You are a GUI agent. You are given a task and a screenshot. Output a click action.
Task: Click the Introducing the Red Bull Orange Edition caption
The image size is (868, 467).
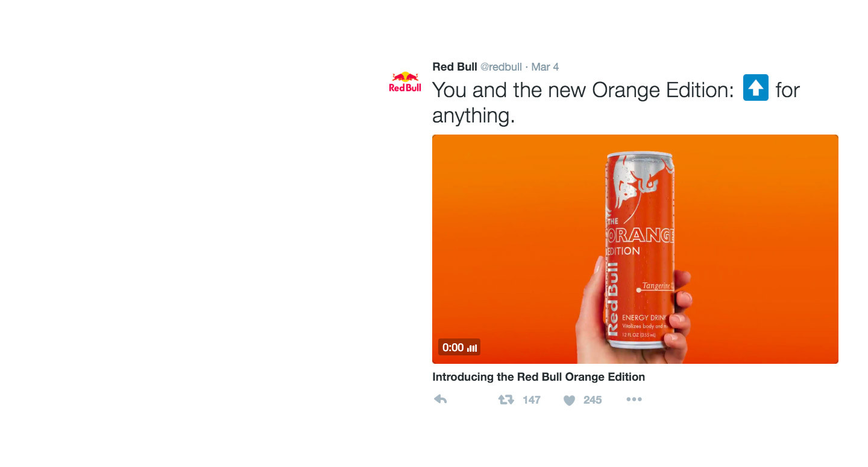pos(539,377)
